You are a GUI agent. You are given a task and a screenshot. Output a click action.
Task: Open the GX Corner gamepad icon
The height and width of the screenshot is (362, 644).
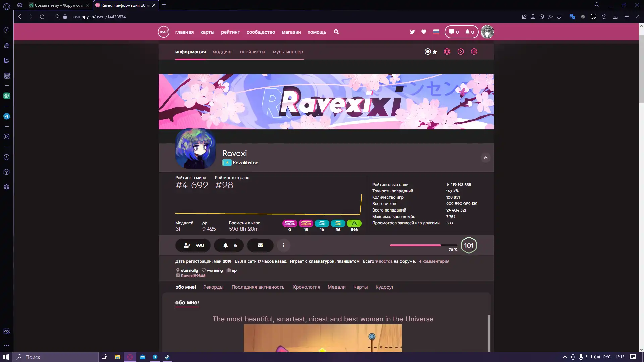click(20, 5)
